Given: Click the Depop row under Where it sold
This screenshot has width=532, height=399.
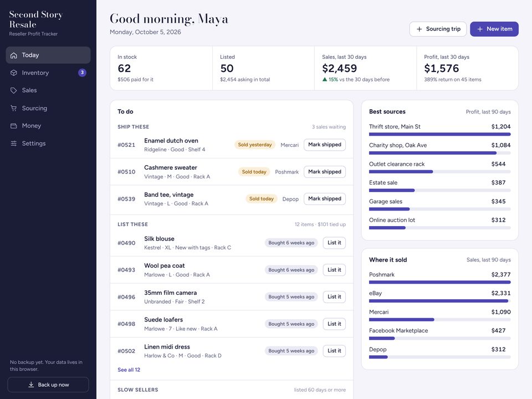Looking at the screenshot, I should 439,352.
